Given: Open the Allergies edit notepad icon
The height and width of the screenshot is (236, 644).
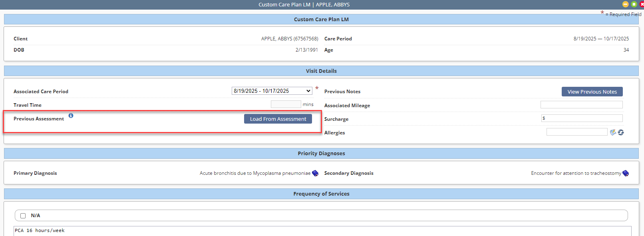Looking at the screenshot, I should [x=613, y=132].
